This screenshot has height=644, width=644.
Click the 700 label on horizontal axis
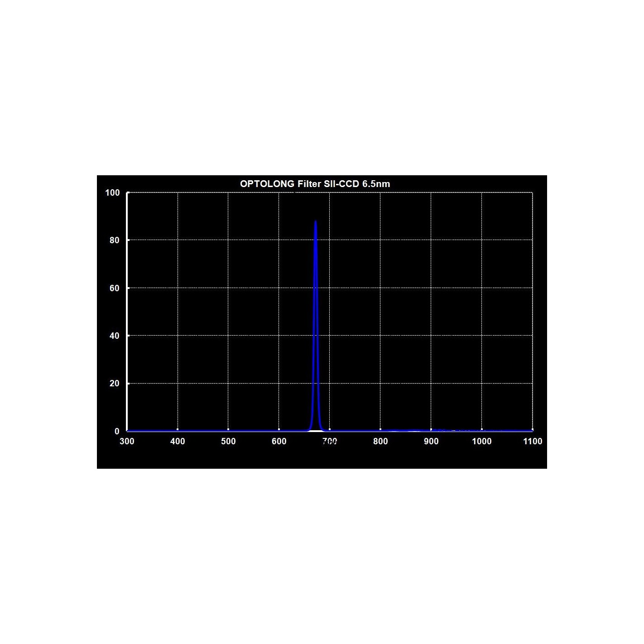[x=330, y=442]
